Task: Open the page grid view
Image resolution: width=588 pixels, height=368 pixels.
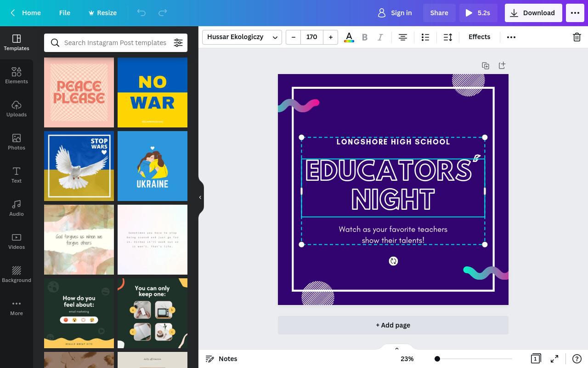Action: tap(535, 359)
